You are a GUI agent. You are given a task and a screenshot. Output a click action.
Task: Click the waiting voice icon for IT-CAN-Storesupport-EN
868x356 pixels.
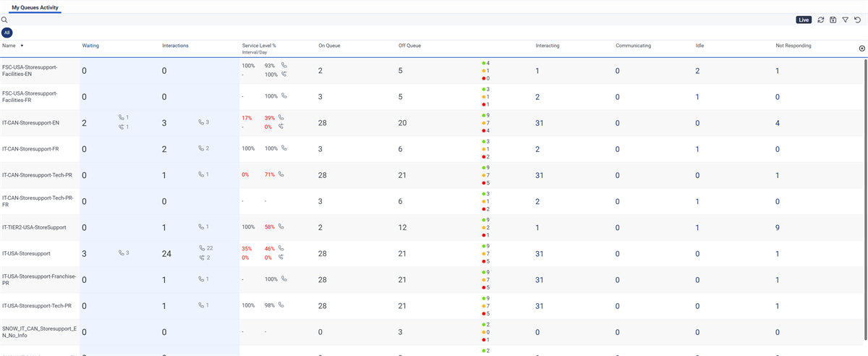[122, 117]
